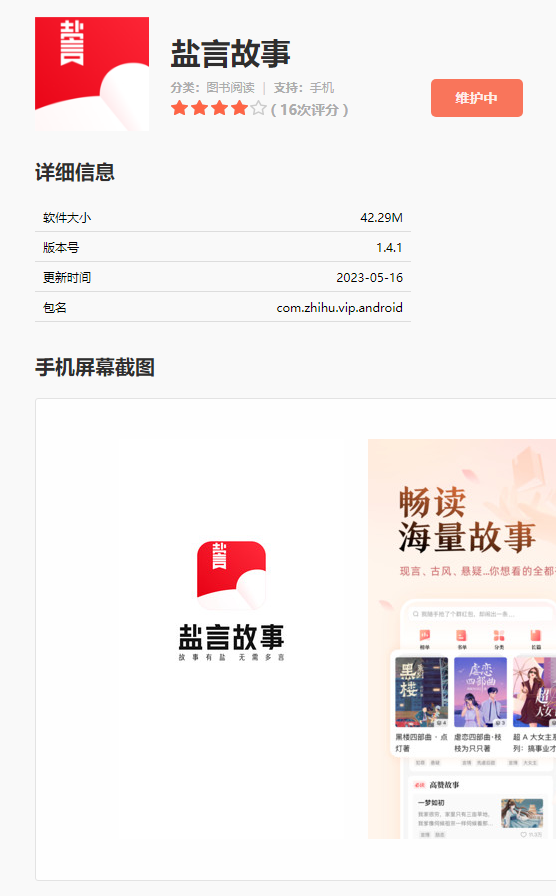Click the package name com.zhihu.vip.android
The image size is (556, 896).
click(339, 307)
